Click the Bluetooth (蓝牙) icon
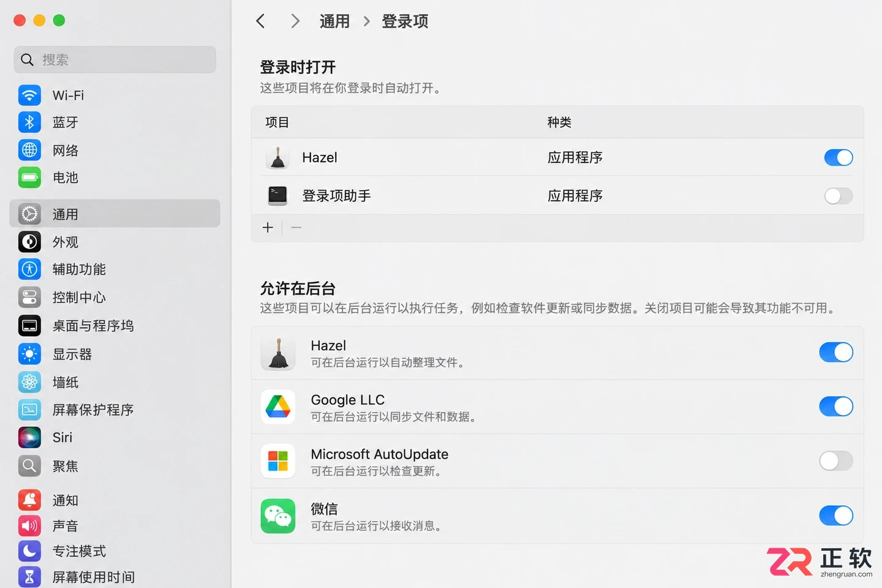 (29, 122)
